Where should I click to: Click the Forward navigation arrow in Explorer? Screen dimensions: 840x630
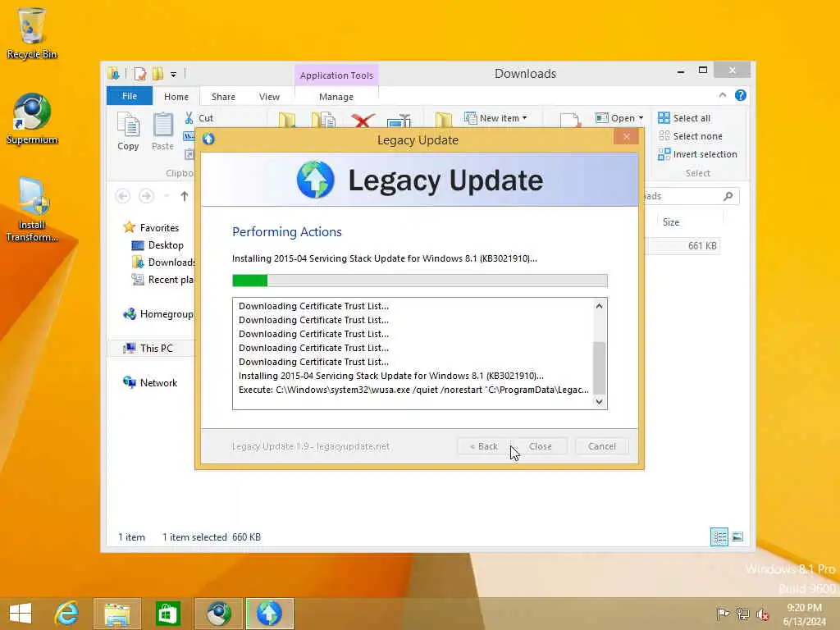[146, 196]
